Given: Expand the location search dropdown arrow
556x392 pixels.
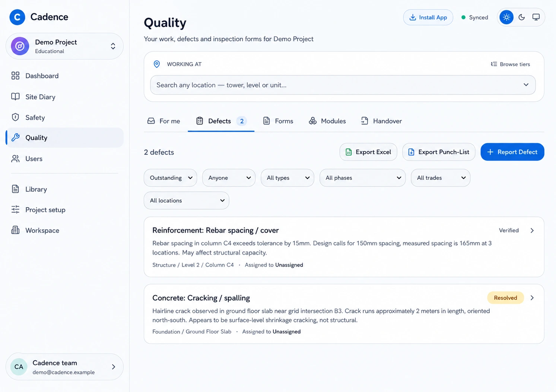Looking at the screenshot, I should [x=526, y=85].
